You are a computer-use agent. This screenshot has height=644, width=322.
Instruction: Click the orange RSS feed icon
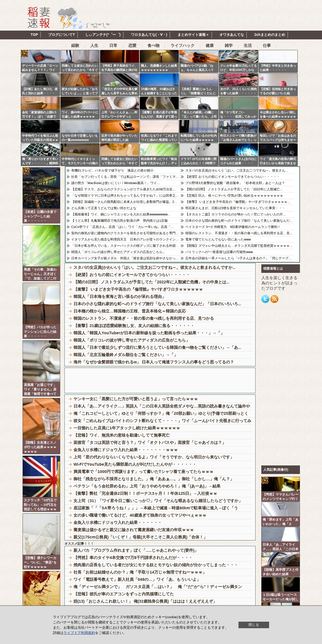pos(274,299)
